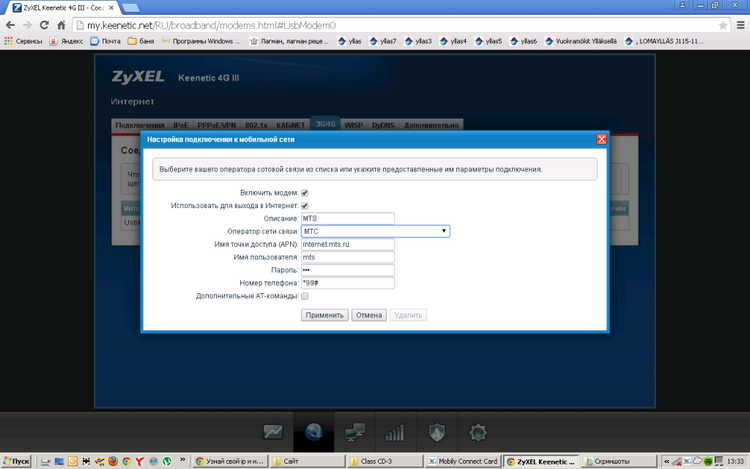Close the mobile network settings dialog
The height and width of the screenshot is (469, 750).
601,139
